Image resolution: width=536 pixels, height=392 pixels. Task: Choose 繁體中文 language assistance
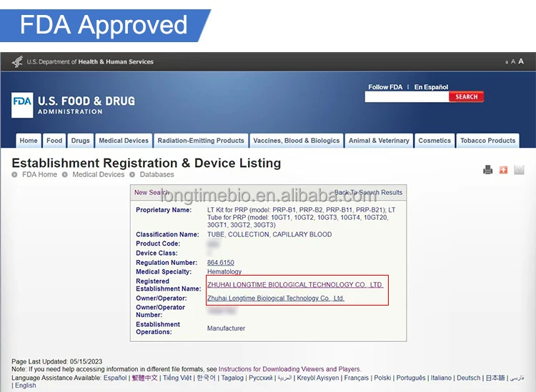point(145,378)
